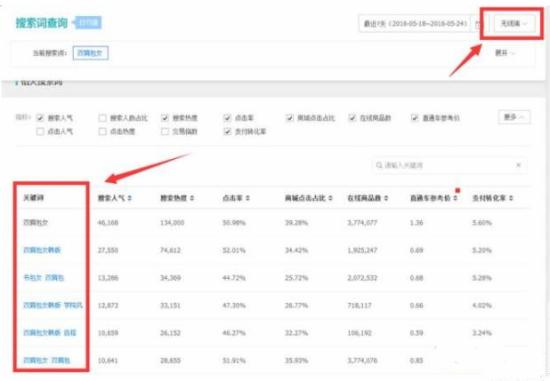This screenshot has height=381, width=550.
Task: Click the 5.60% payment conversion cell
Action: pyautogui.click(x=482, y=223)
